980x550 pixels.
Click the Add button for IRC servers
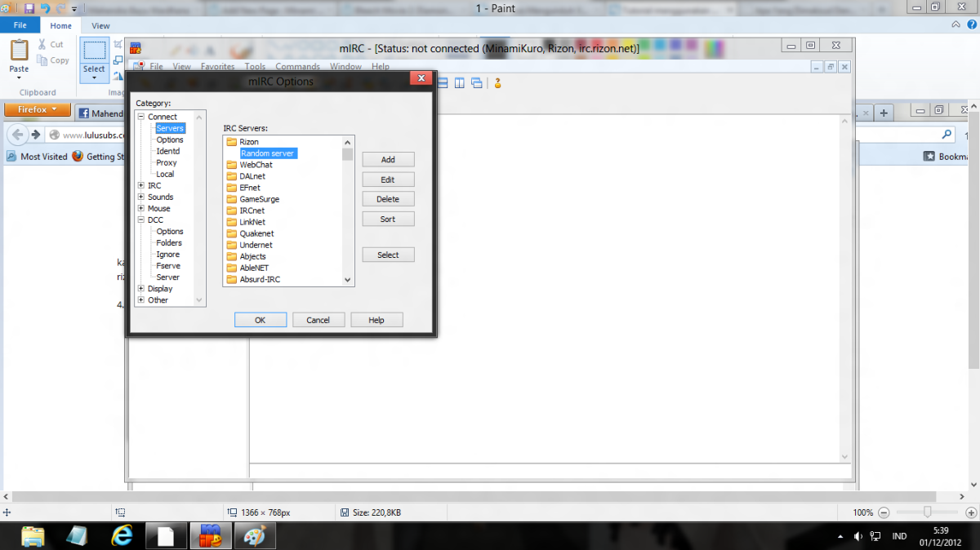[x=388, y=160]
